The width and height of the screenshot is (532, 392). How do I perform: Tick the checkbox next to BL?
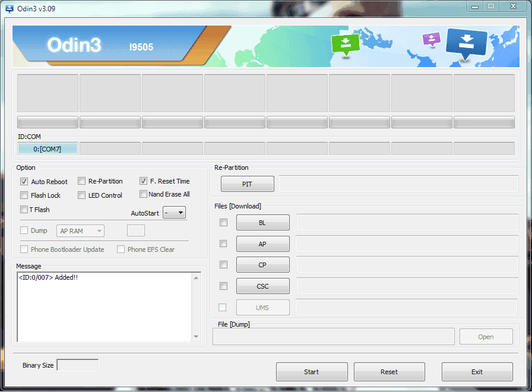point(223,222)
